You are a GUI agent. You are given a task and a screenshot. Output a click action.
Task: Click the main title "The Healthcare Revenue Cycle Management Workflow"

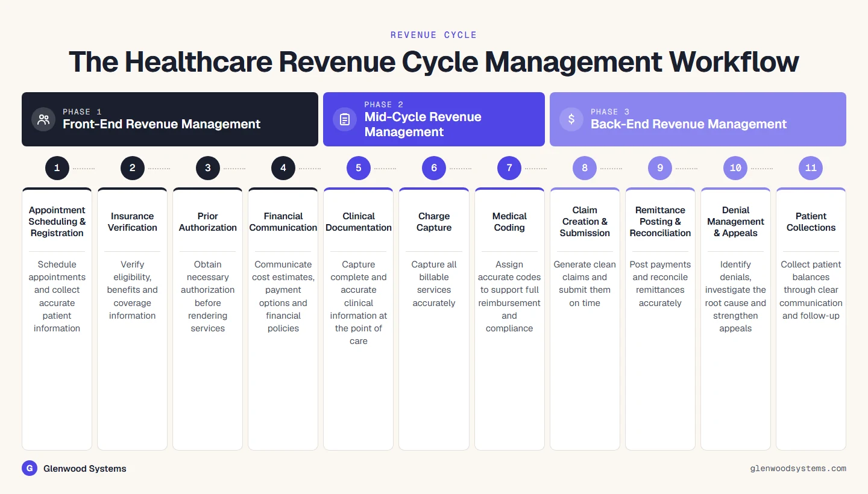click(434, 62)
